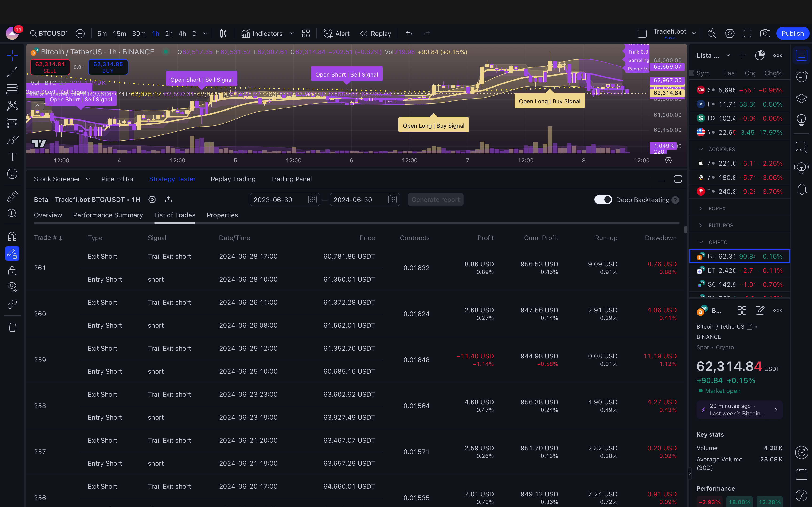Open strategy settings gear next to 1H

(152, 200)
